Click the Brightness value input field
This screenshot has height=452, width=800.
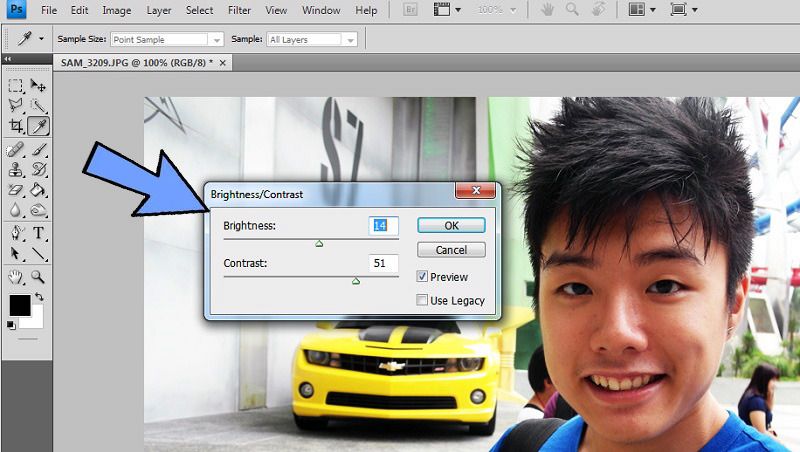click(x=383, y=226)
